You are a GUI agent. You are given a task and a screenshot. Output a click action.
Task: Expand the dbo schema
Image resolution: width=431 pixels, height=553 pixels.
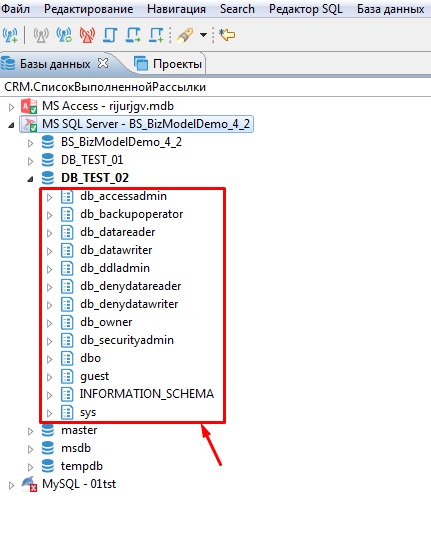click(x=50, y=359)
